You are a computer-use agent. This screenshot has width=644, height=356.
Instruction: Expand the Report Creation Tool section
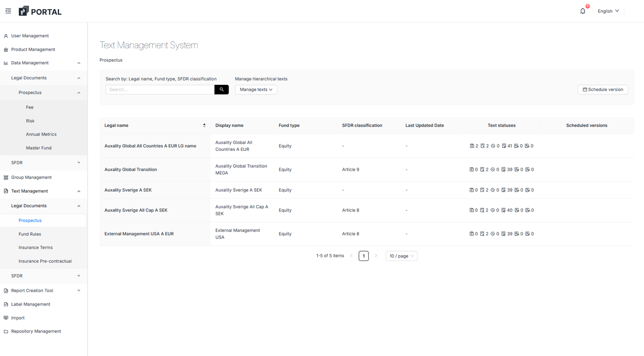click(79, 290)
